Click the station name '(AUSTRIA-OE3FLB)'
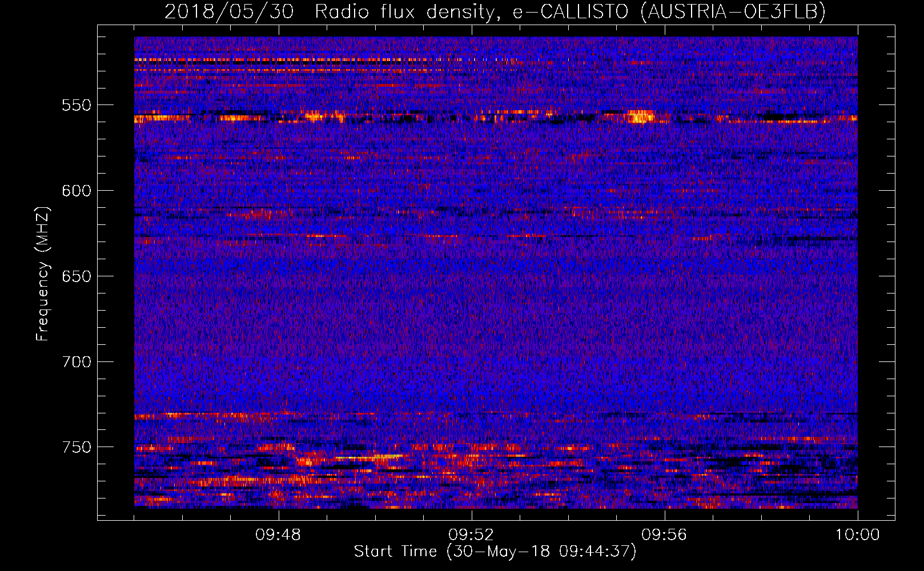This screenshot has width=924, height=571. tap(733, 12)
